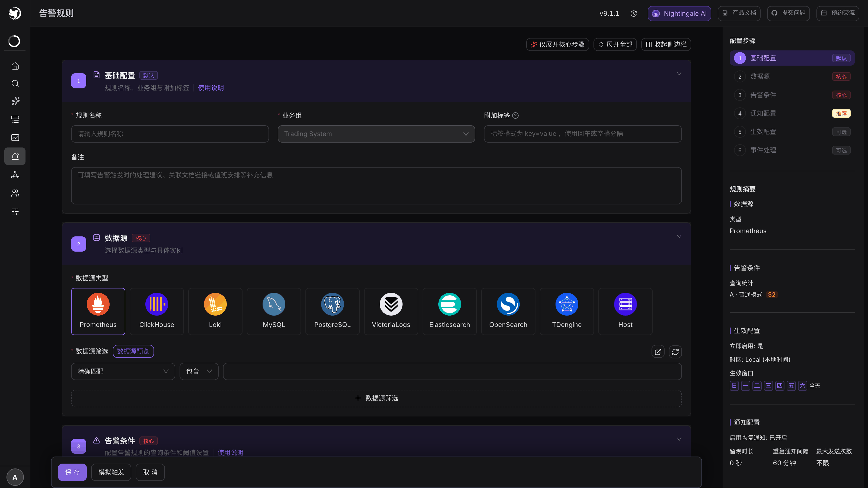Open the home icon in sidebar

click(x=15, y=66)
